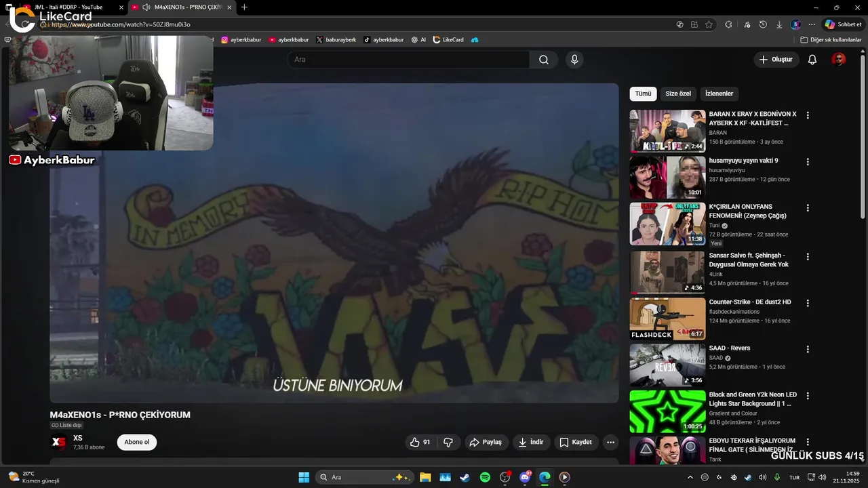
Task: Click the Windows Start button
Action: pyautogui.click(x=304, y=477)
